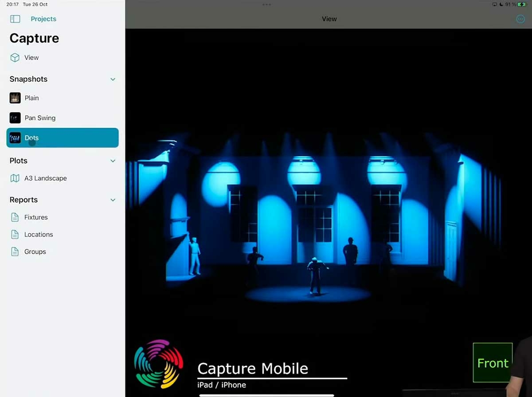Viewport: 532px width, 397px height.
Task: Go back to Projects
Action: point(43,19)
